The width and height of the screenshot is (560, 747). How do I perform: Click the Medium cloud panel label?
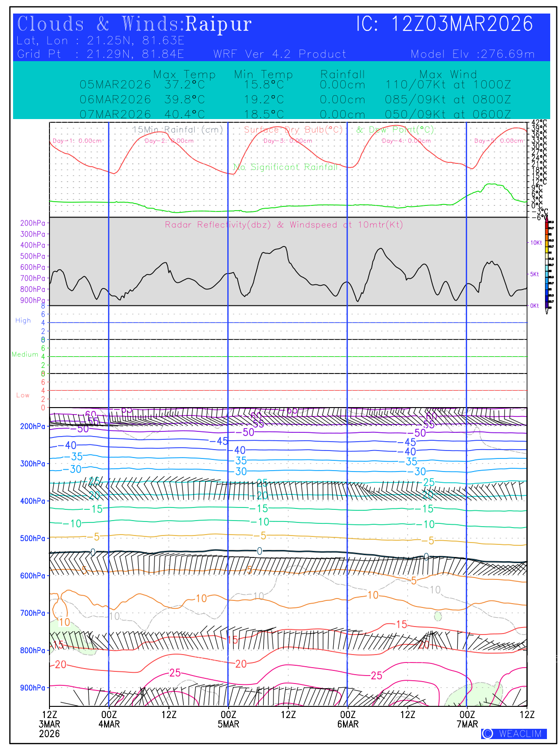coord(25,355)
